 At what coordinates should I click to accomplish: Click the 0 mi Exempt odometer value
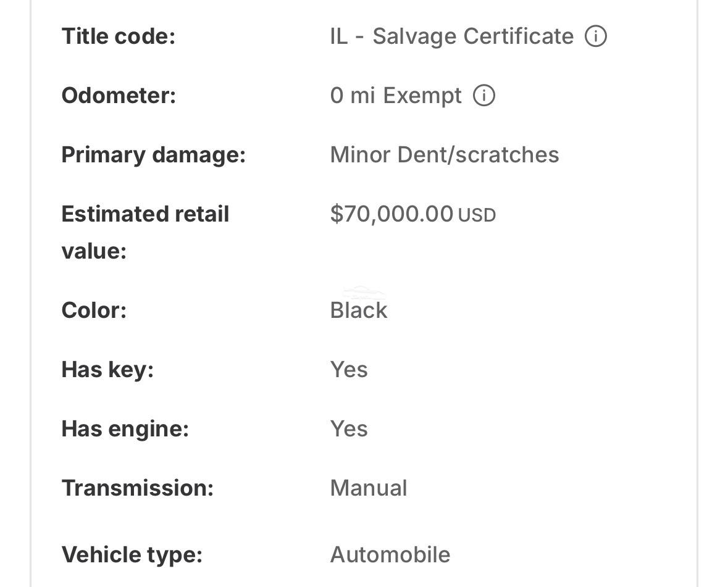(x=396, y=96)
